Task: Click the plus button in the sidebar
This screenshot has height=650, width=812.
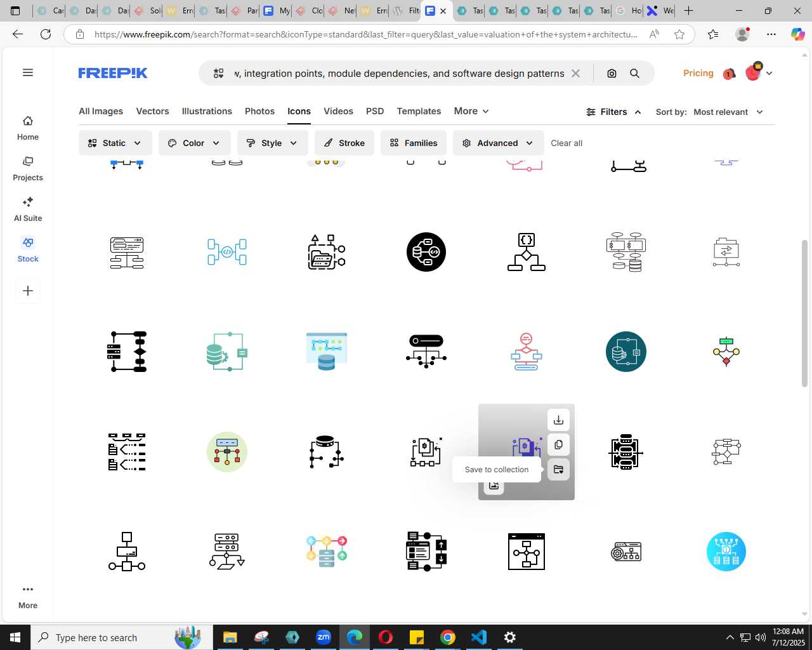Action: (28, 291)
